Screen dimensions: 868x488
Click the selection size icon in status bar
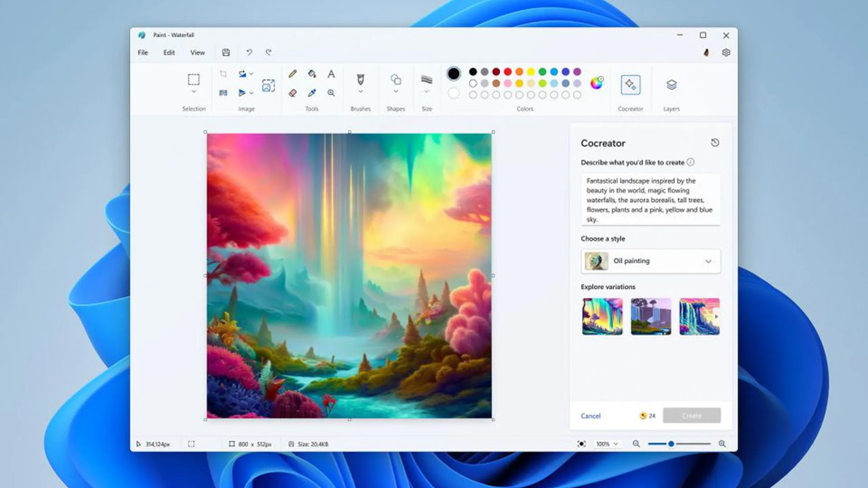[x=191, y=444]
